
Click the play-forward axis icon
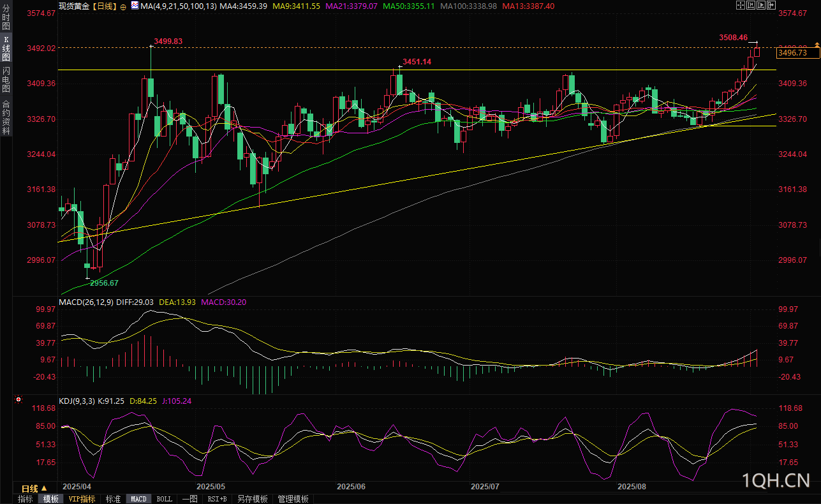pyautogui.click(x=762, y=6)
